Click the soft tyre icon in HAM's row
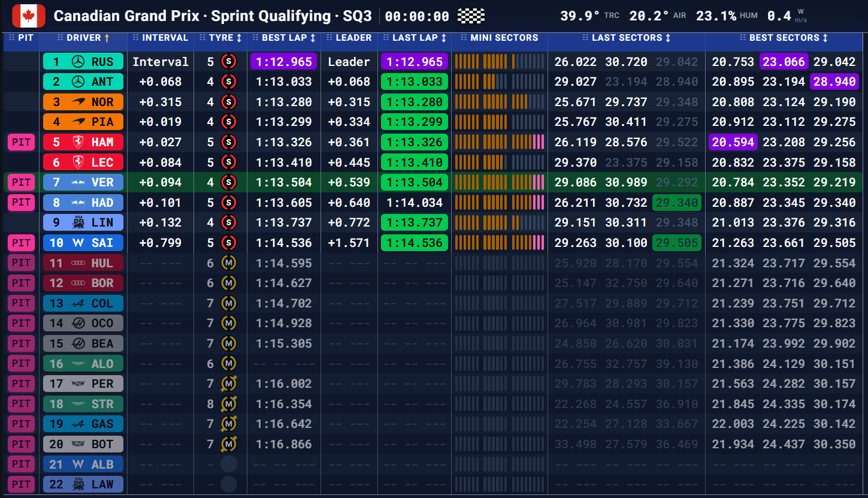 (x=228, y=142)
